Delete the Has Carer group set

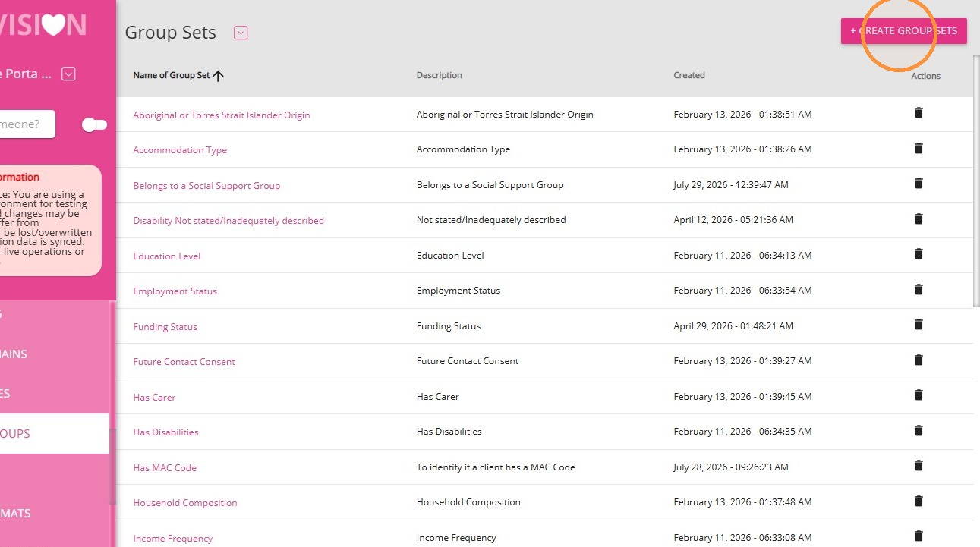coord(919,395)
